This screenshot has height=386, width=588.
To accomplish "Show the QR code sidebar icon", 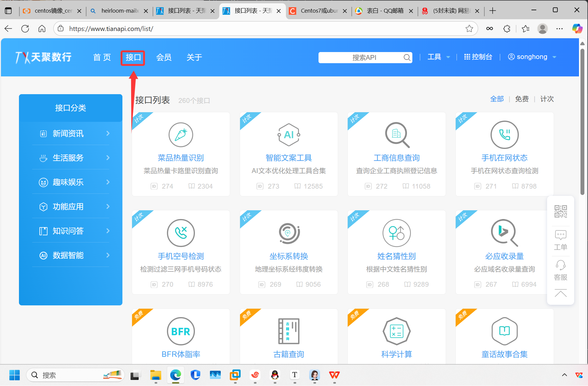I will 561,212.
